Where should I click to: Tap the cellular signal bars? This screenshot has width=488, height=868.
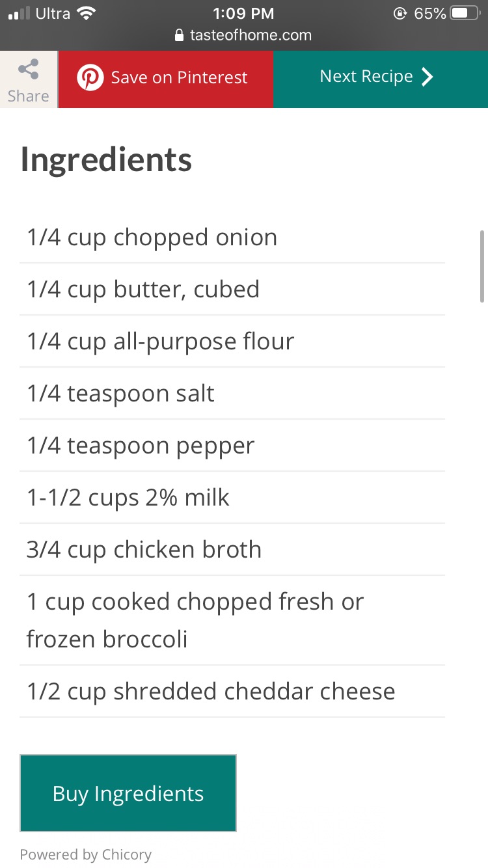[x=19, y=13]
